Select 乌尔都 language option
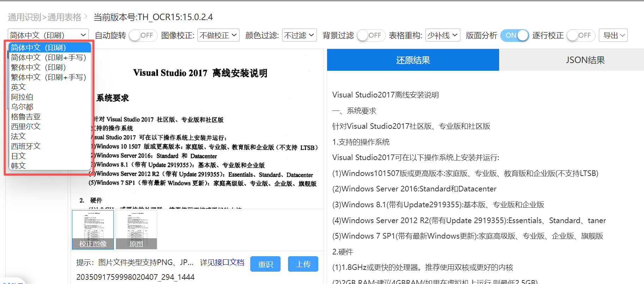The image size is (644, 284). (50, 107)
